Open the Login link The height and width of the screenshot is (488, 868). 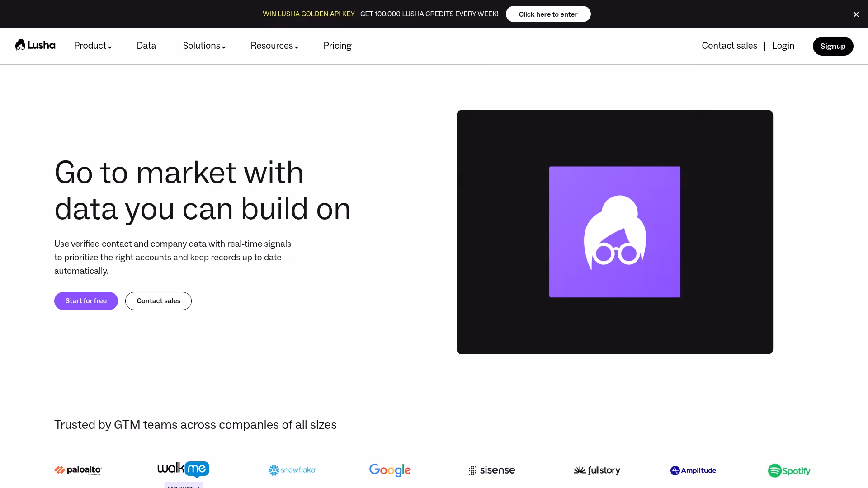coord(783,46)
